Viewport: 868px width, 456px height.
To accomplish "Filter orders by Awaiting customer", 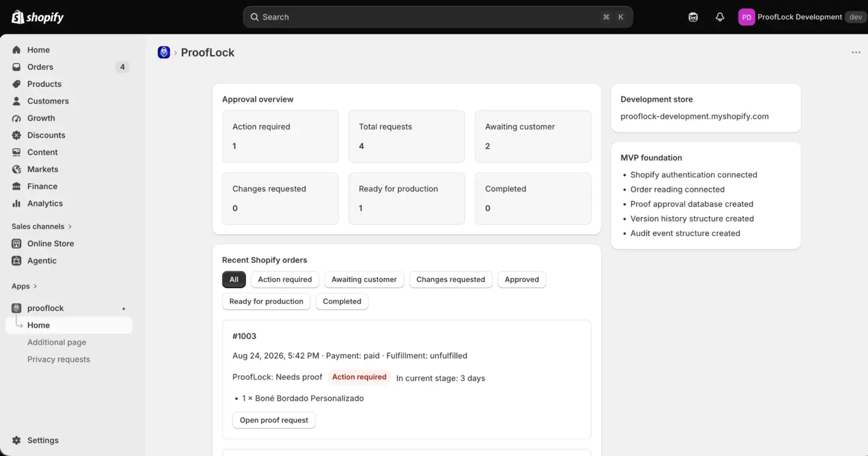I will 364,280.
